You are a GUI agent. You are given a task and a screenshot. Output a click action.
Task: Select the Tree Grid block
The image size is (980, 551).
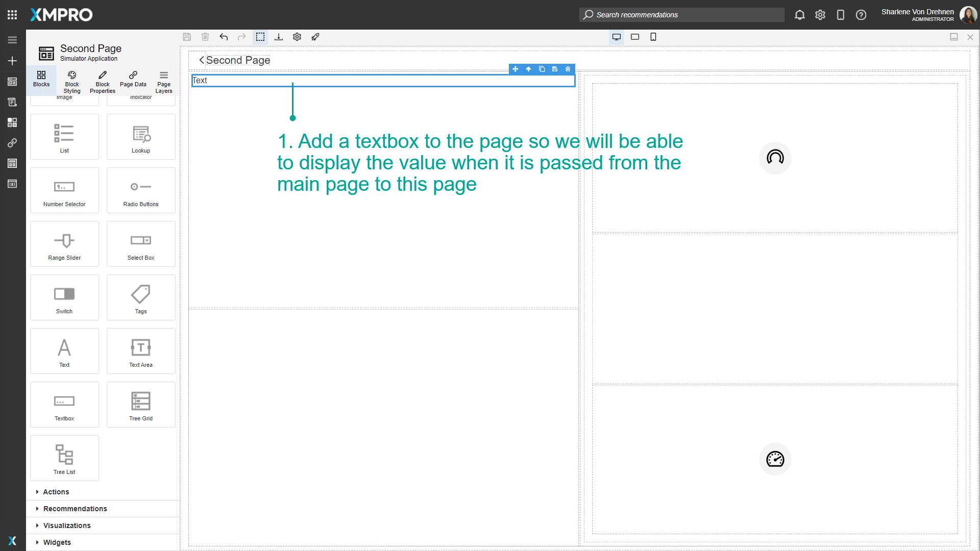tap(140, 404)
